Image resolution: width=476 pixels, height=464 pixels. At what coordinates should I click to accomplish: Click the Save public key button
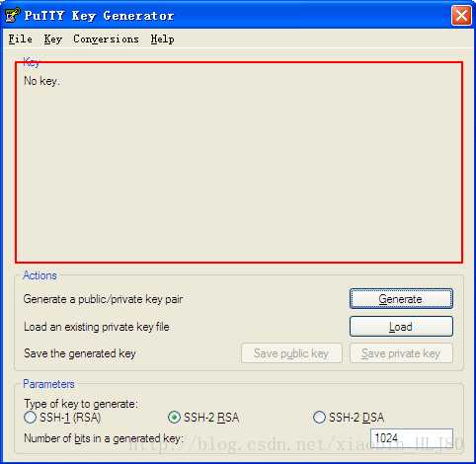(x=291, y=353)
